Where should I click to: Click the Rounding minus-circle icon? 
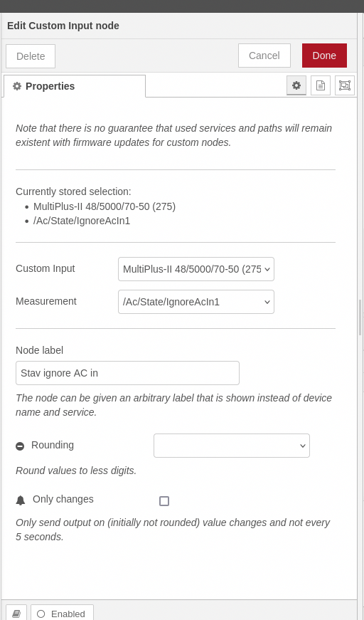pos(20,446)
